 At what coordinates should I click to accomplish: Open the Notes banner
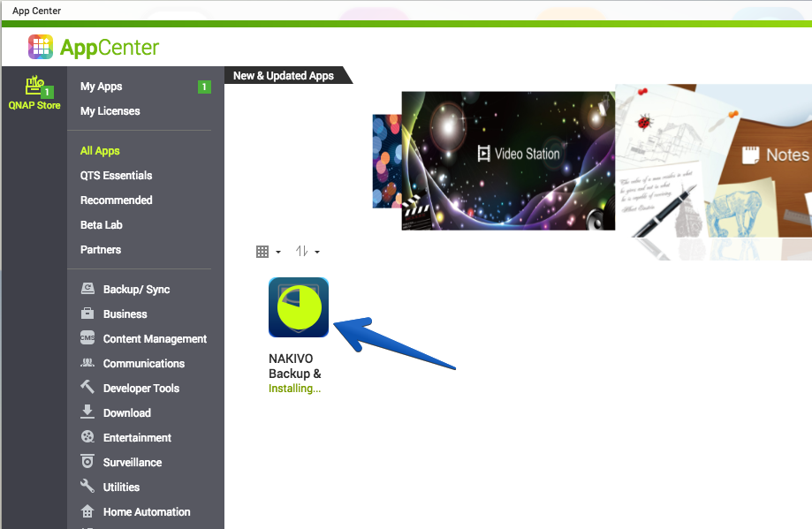(714, 162)
